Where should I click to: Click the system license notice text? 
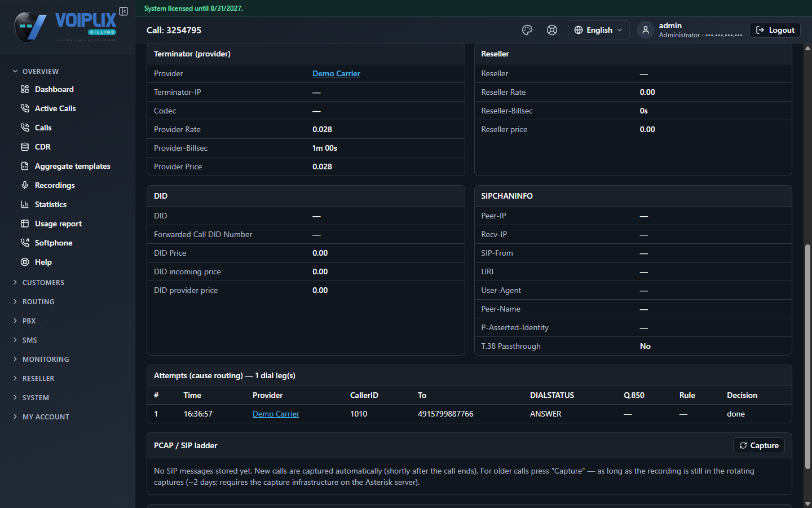click(193, 8)
